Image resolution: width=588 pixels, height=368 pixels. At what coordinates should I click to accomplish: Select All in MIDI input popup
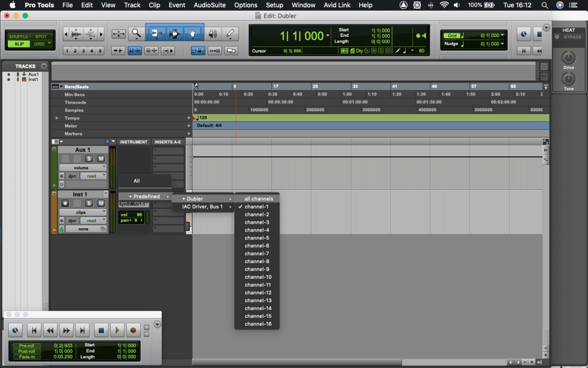[x=145, y=181]
